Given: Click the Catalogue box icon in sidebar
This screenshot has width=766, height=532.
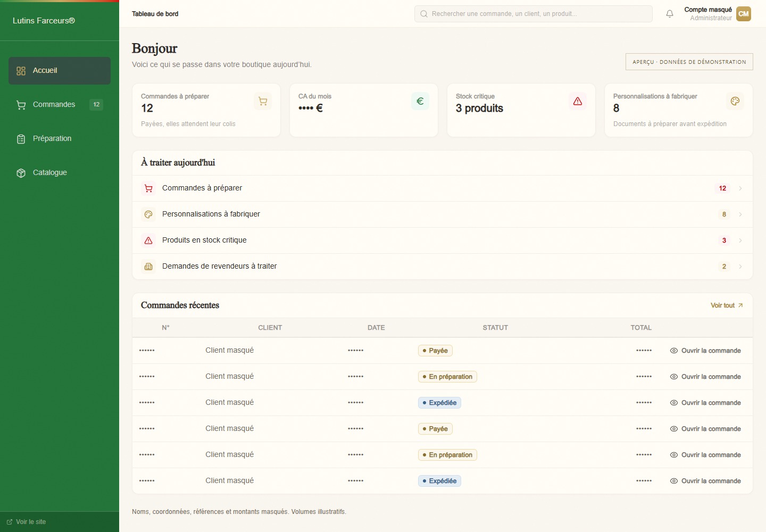Looking at the screenshot, I should (x=21, y=173).
